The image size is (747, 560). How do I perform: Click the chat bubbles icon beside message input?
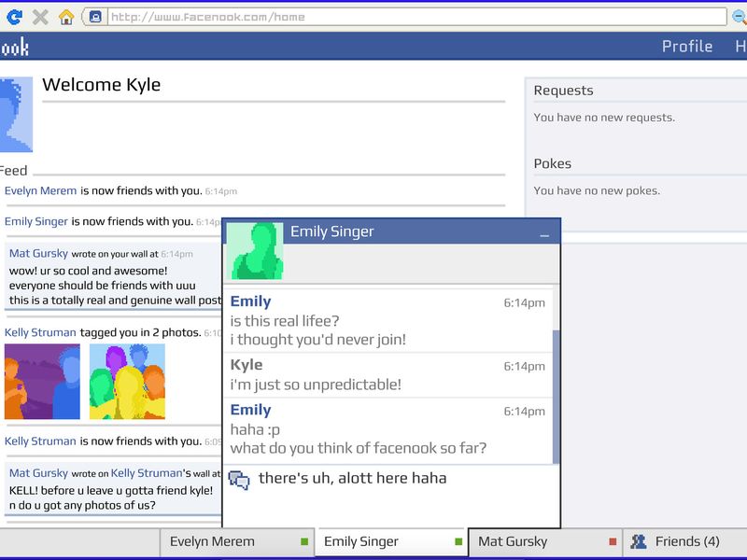(x=239, y=480)
